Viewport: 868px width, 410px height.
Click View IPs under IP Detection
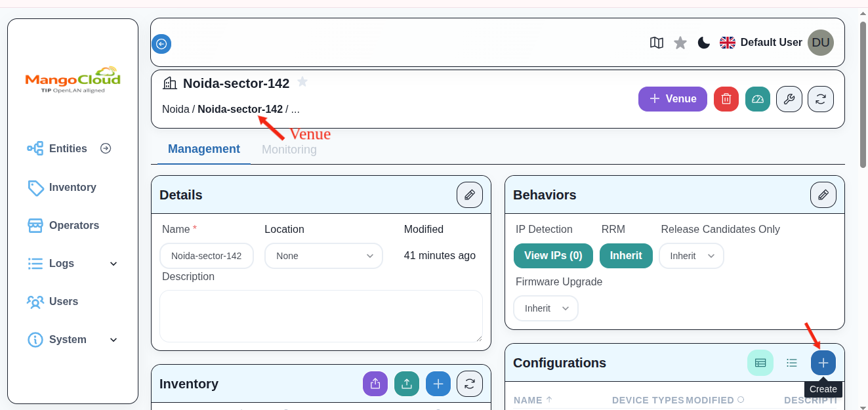[553, 256]
